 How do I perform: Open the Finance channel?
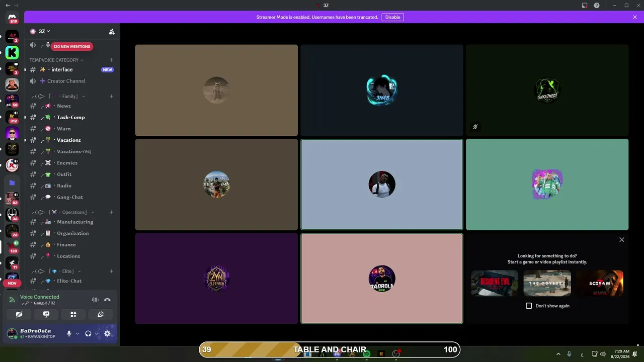point(71,245)
